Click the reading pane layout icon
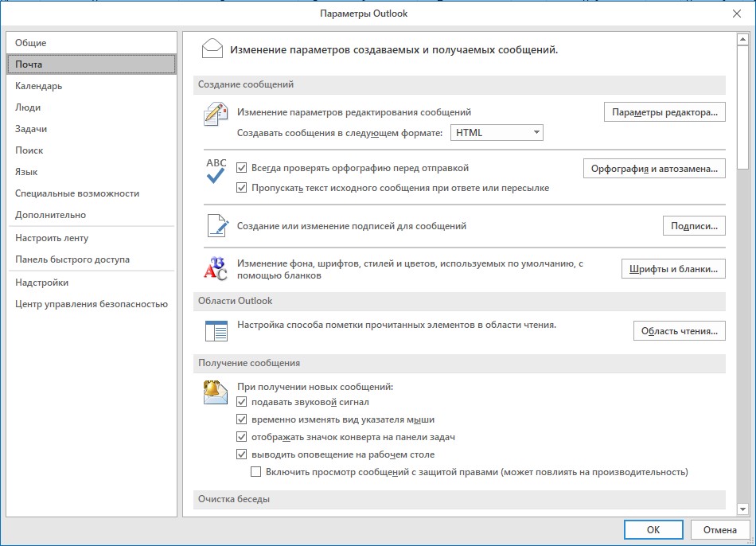Screen dimensions: 756x546 tap(216, 331)
